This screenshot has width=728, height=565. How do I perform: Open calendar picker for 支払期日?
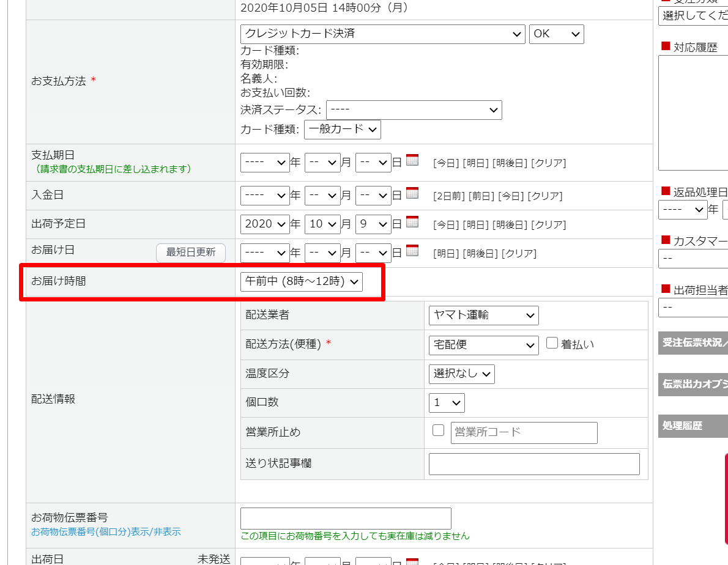click(x=412, y=161)
